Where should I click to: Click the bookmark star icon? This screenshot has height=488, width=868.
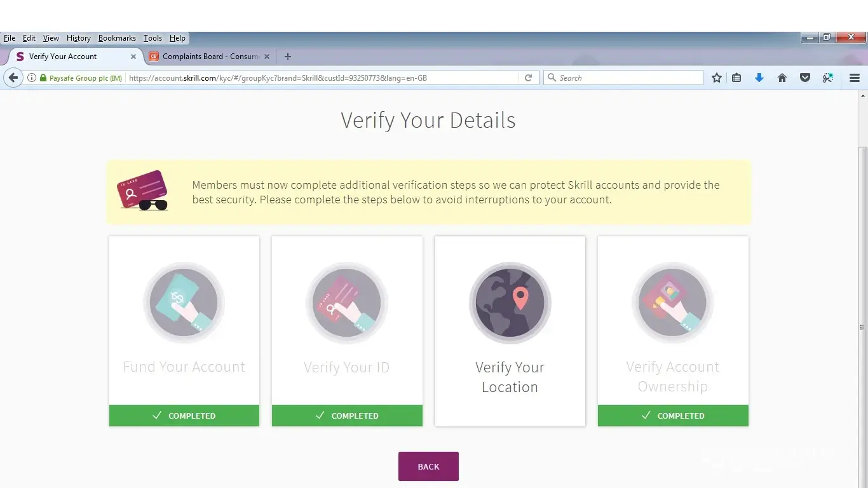click(717, 78)
